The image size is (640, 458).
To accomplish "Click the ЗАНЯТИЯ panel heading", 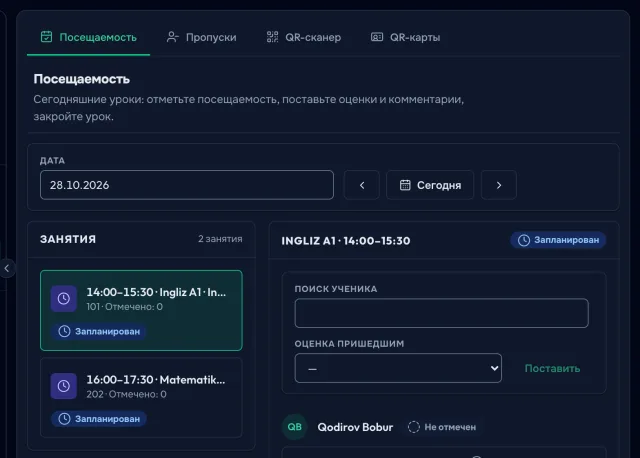I will coord(68,239).
